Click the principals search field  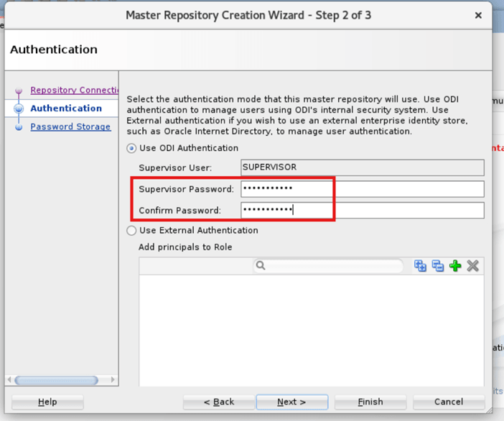(x=328, y=266)
